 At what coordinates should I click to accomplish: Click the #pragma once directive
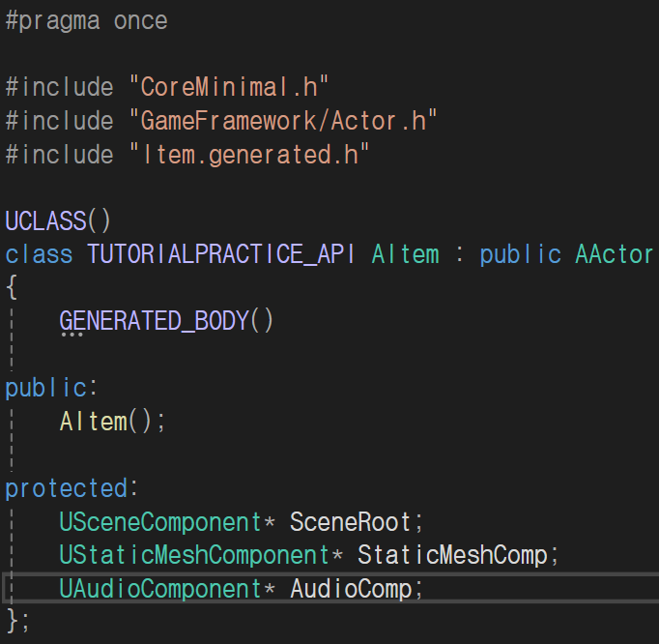click(x=86, y=20)
